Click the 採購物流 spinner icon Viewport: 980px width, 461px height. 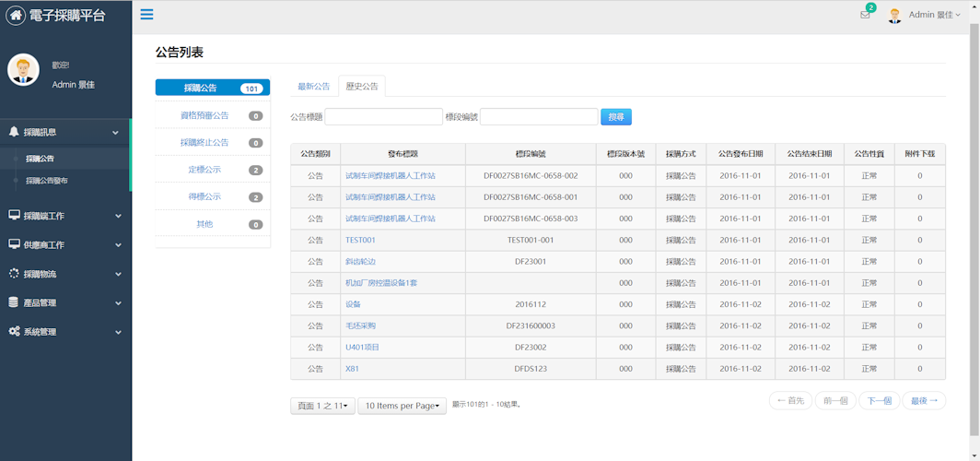[14, 274]
